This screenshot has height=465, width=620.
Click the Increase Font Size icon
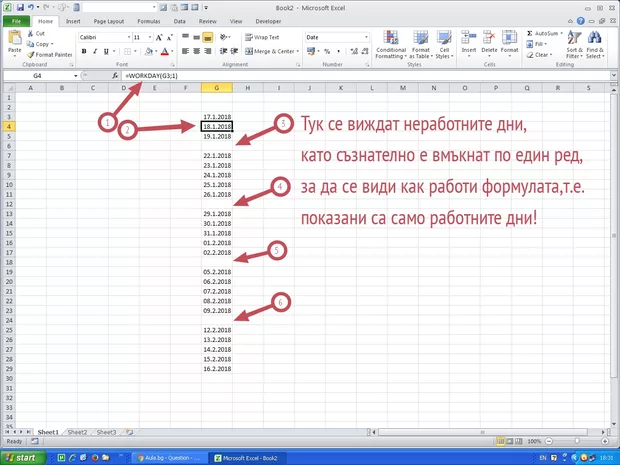click(x=159, y=38)
